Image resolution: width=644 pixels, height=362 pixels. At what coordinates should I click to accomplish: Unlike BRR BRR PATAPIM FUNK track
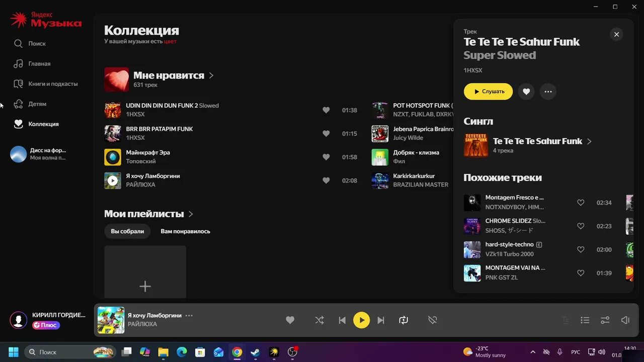coord(326,134)
